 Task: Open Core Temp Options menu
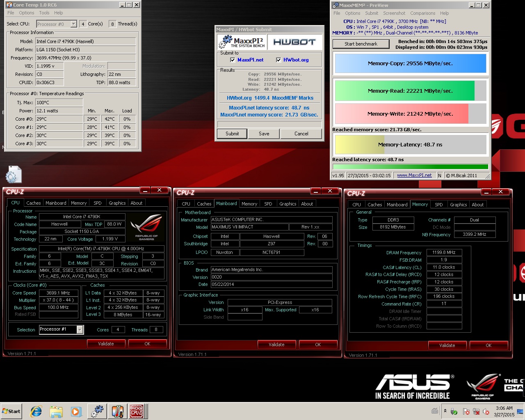pos(27,13)
